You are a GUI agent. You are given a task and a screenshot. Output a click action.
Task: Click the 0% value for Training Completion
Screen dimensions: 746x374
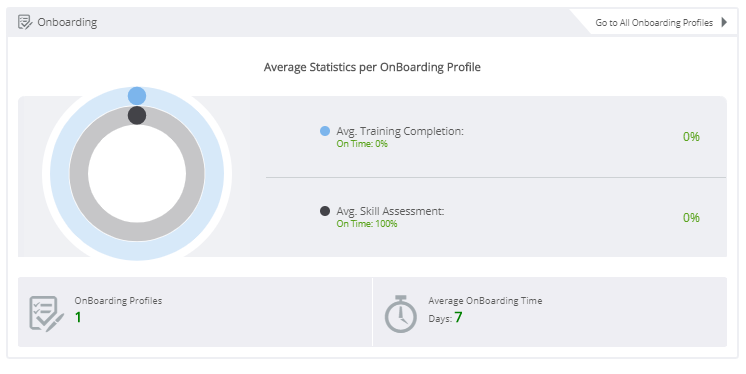coord(691,137)
